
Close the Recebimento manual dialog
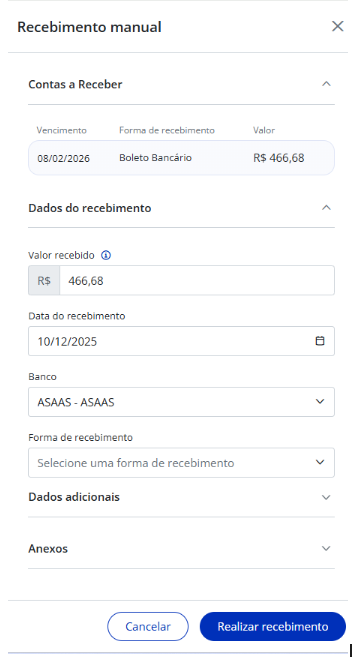(337, 26)
